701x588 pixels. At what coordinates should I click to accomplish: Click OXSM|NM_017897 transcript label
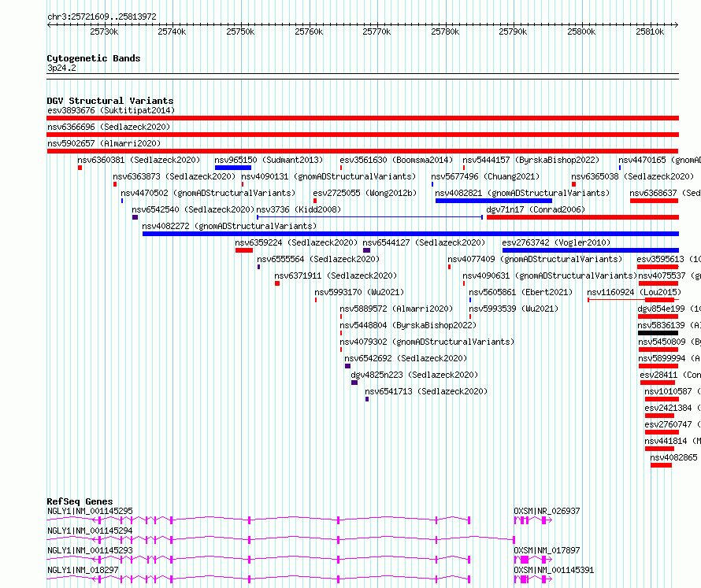tap(547, 550)
